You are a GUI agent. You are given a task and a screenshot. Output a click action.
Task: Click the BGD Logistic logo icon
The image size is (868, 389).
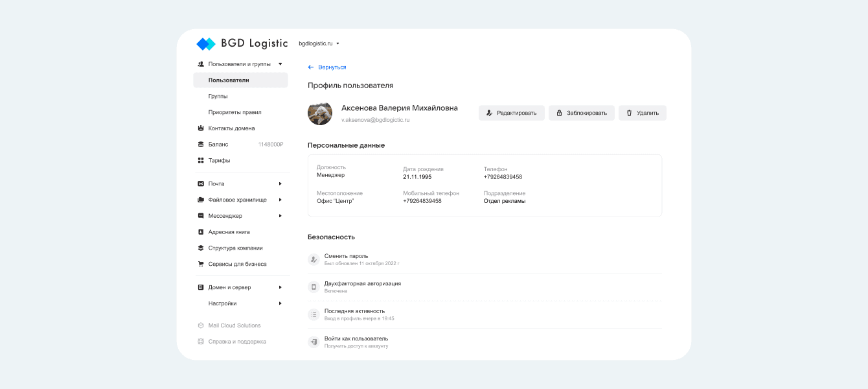point(206,44)
